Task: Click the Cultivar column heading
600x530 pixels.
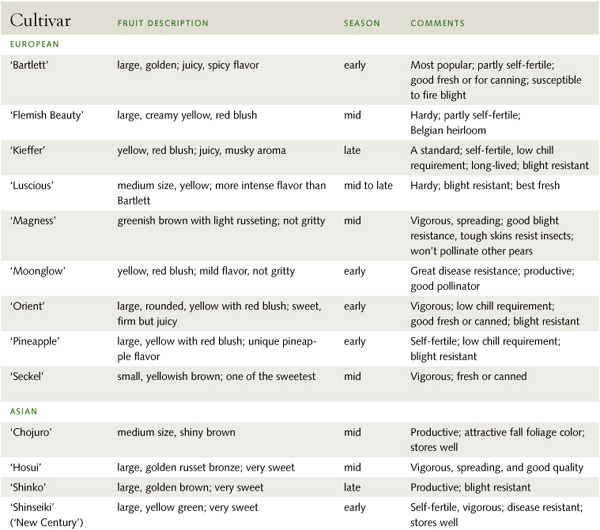Action: tap(40, 20)
